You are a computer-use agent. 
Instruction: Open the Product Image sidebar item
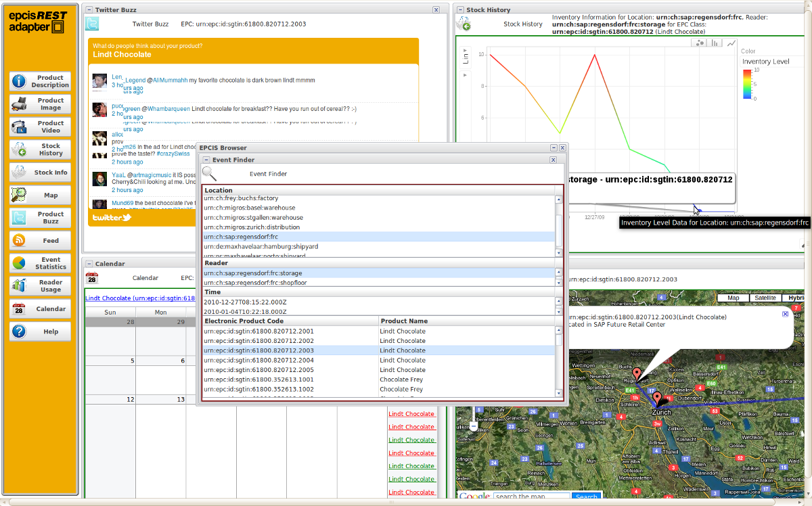click(x=40, y=104)
